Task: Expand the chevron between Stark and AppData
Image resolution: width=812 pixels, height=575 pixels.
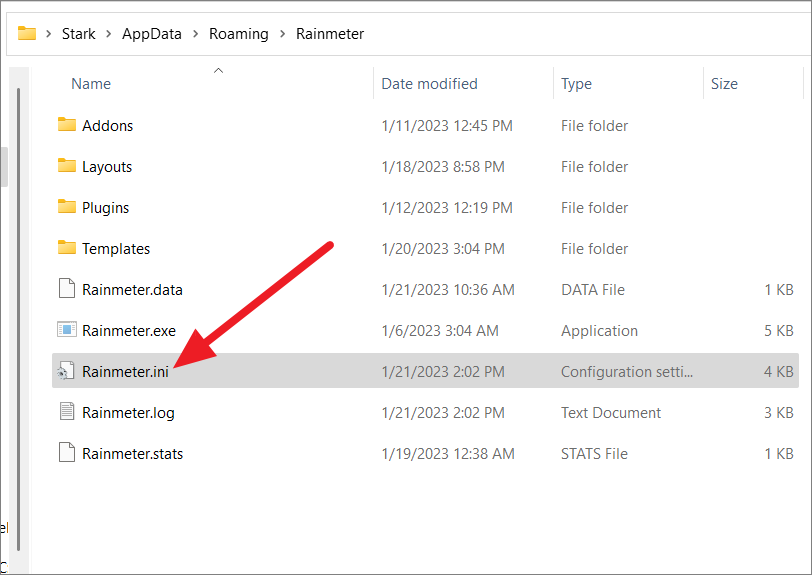Action: 109,34
